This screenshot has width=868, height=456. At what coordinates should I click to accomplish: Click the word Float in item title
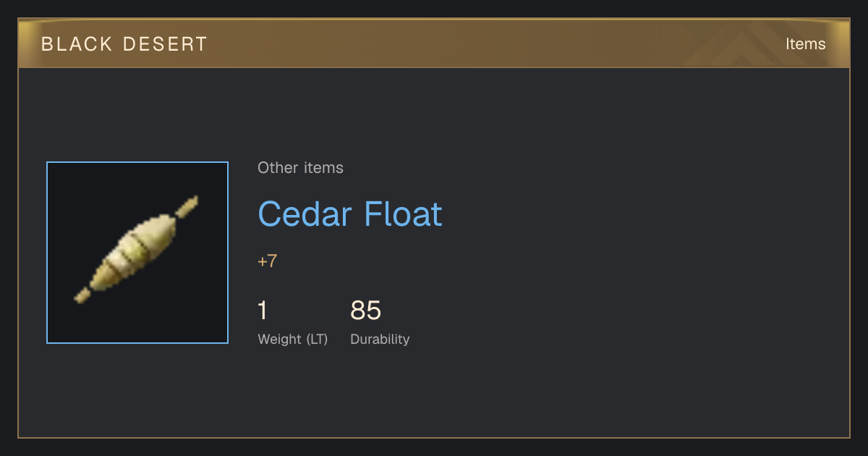pos(403,214)
